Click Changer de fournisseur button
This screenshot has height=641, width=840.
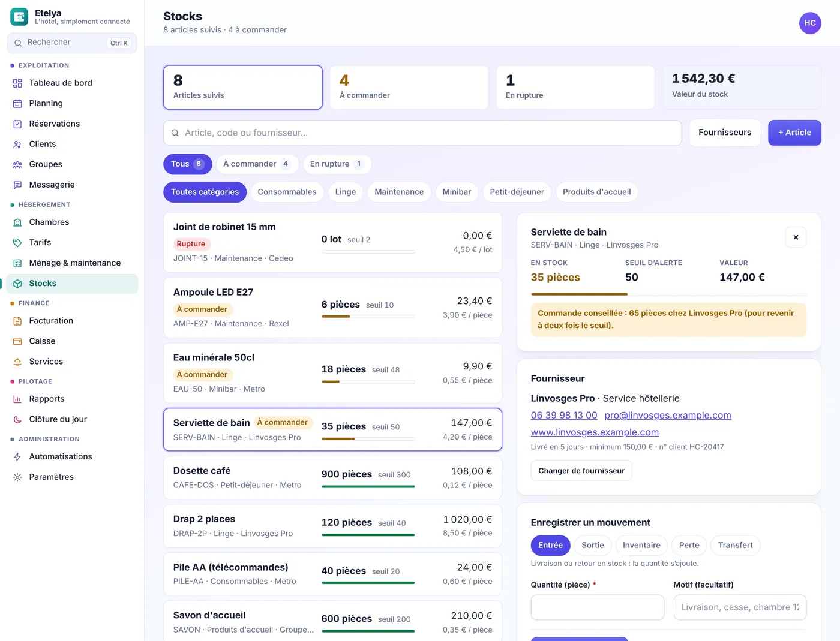581,471
